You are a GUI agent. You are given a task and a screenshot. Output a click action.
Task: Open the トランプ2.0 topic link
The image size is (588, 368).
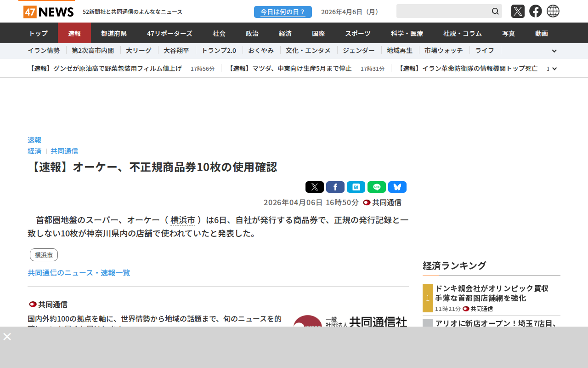(x=219, y=51)
